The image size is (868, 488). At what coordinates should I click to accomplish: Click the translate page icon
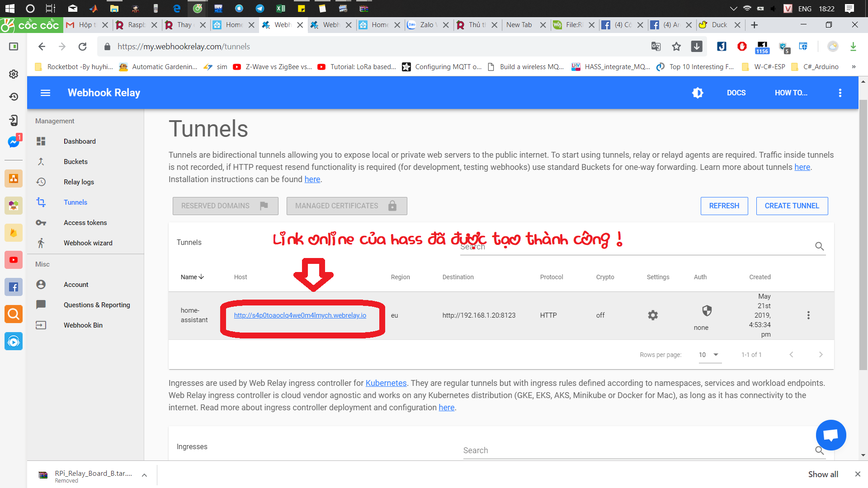click(x=656, y=47)
